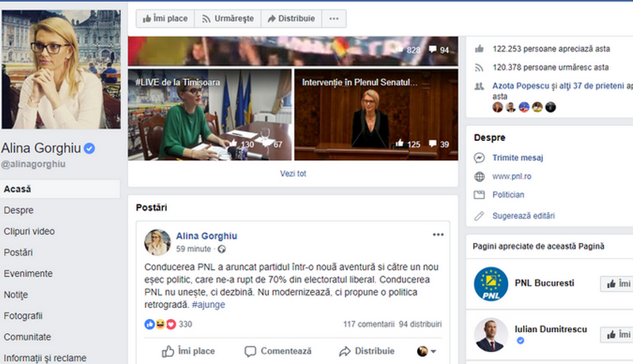Click the three-dots more options button in the top bar
The image size is (633, 364).
[334, 19]
